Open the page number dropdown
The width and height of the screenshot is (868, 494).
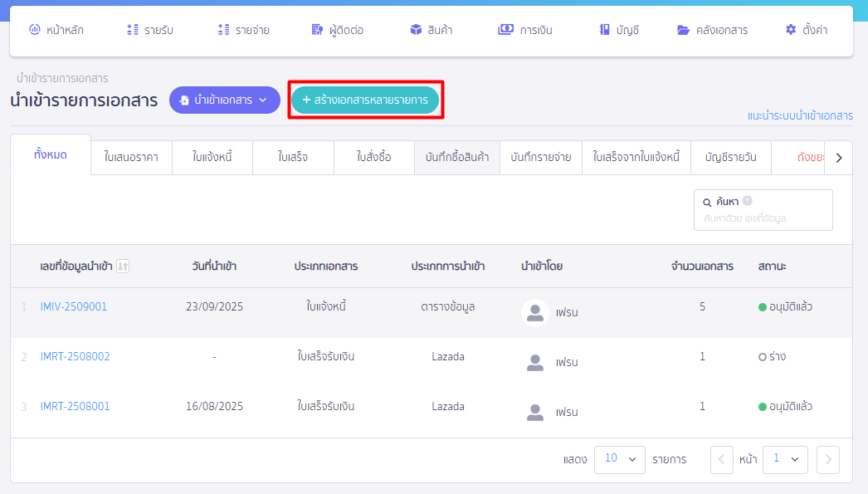coord(784,459)
